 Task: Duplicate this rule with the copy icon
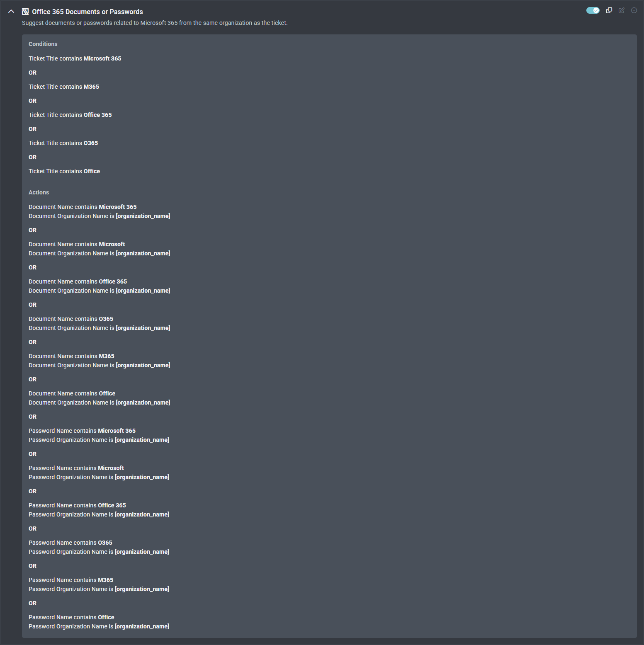click(x=609, y=10)
